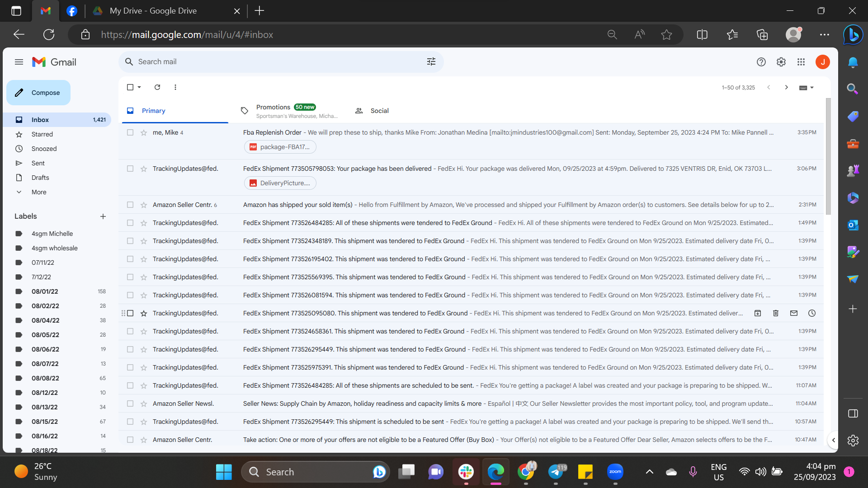Open package-FBA17 PDF attachment chip
Screen dimensions: 868x488
280,147
